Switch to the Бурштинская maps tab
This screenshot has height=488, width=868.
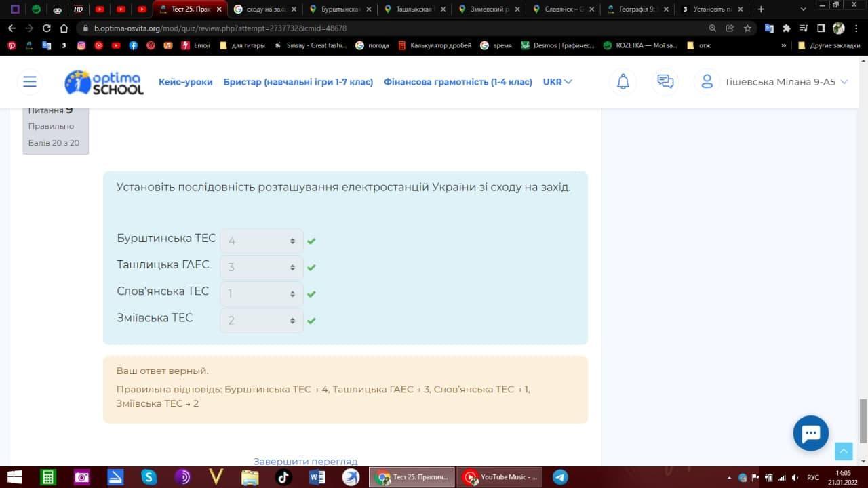tap(339, 9)
